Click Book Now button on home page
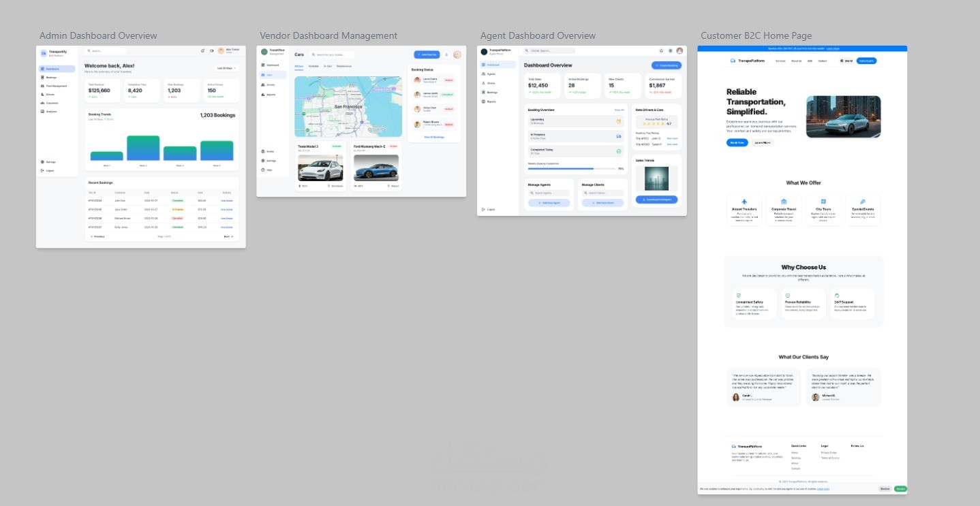Image resolution: width=980 pixels, height=506 pixels. (x=737, y=142)
